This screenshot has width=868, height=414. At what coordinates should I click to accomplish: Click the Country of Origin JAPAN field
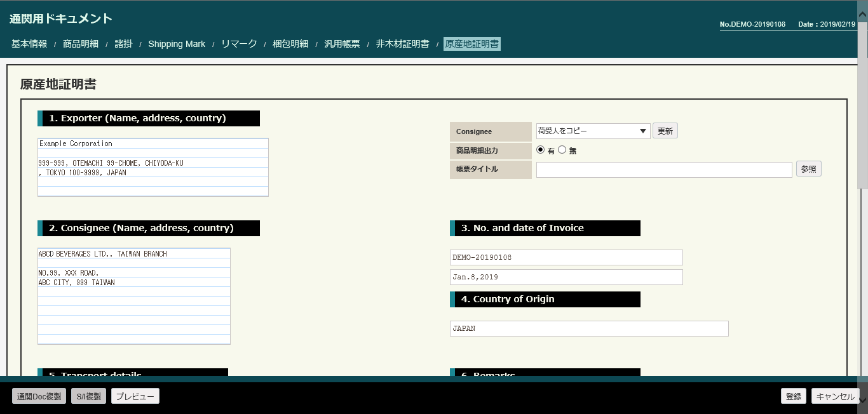click(x=588, y=329)
